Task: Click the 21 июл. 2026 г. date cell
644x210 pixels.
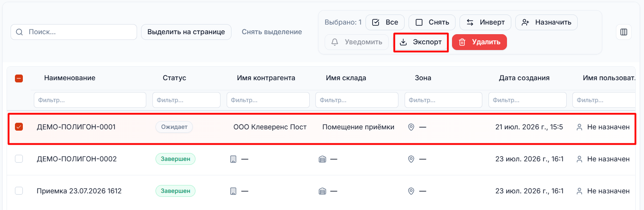Action: 529,127
